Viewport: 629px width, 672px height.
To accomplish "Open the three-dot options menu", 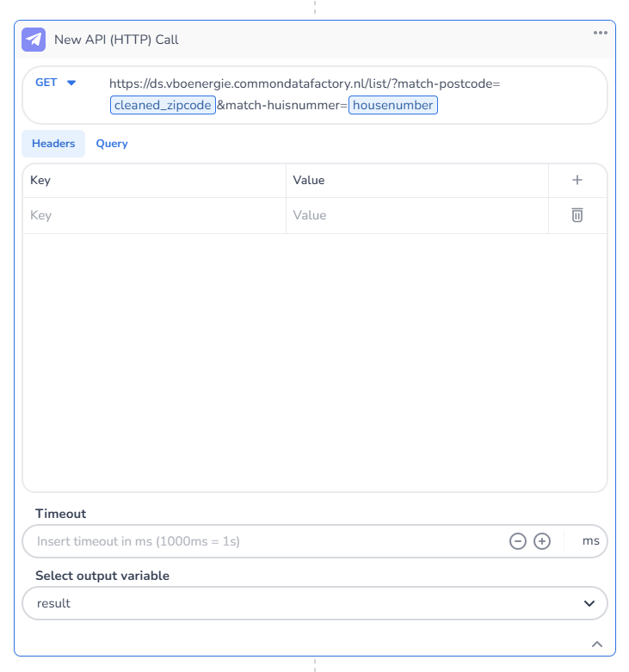I will (x=601, y=33).
